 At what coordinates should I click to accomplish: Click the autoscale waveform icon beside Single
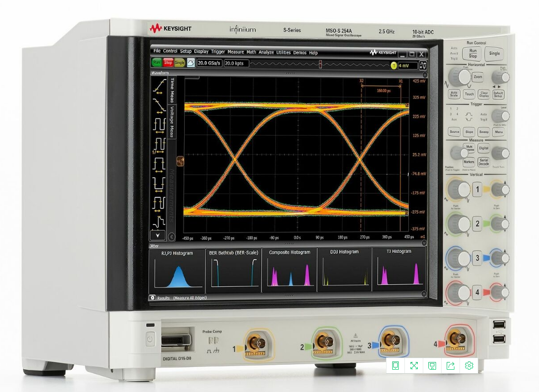191,63
